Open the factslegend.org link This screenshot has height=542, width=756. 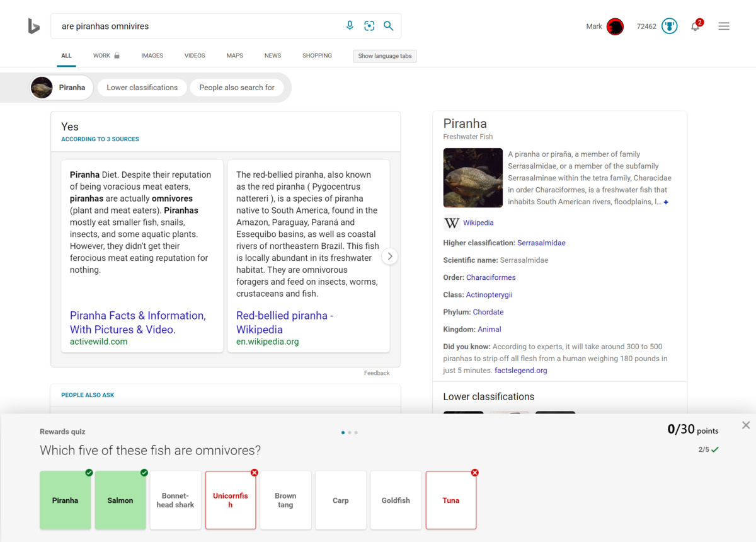(521, 371)
